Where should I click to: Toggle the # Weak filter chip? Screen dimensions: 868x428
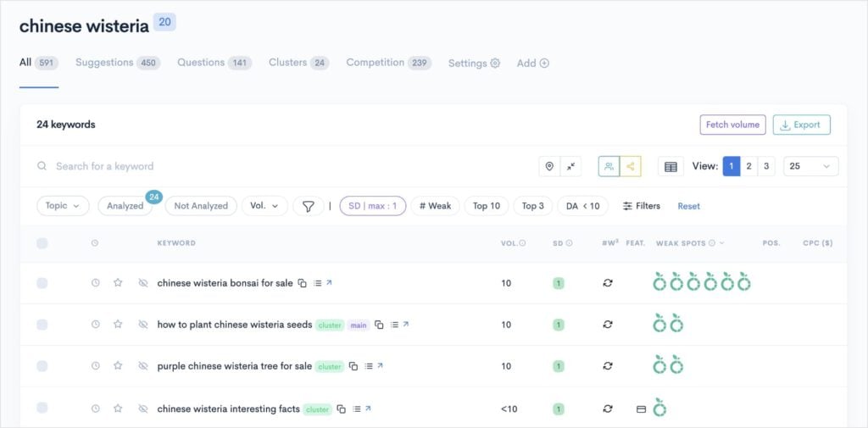click(435, 206)
